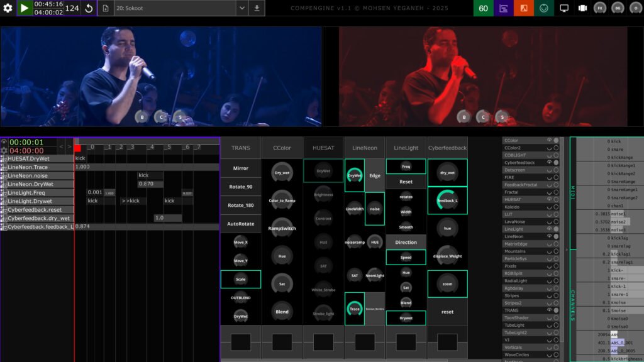Screen dimensions: 644x362
Task: Open the HUESAT effect column tab
Action: click(323, 148)
